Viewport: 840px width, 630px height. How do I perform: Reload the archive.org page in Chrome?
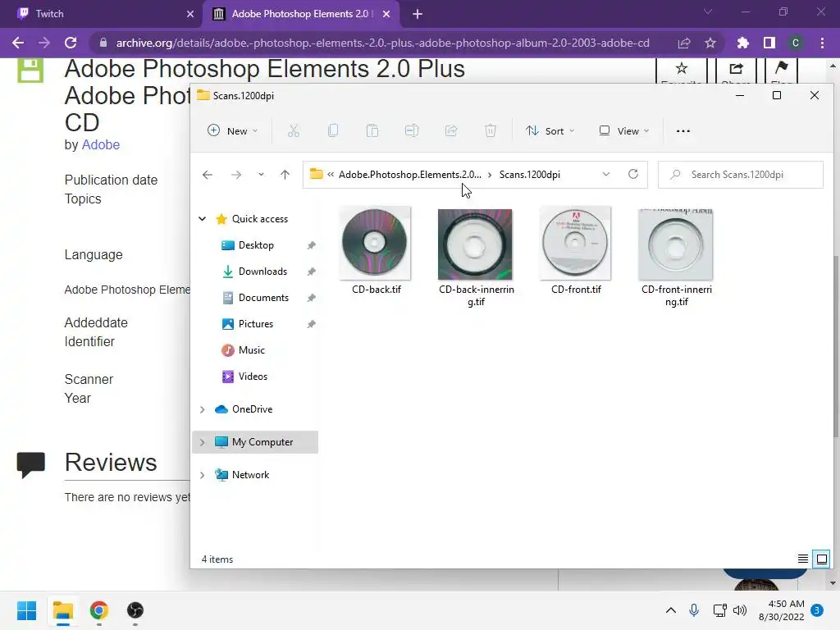click(71, 43)
